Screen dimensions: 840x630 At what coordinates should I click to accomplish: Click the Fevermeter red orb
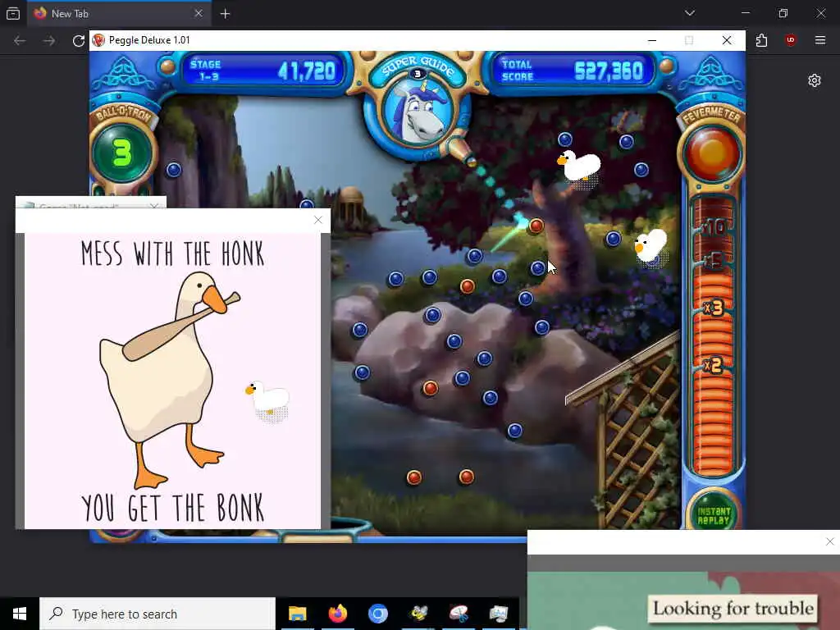tap(712, 153)
